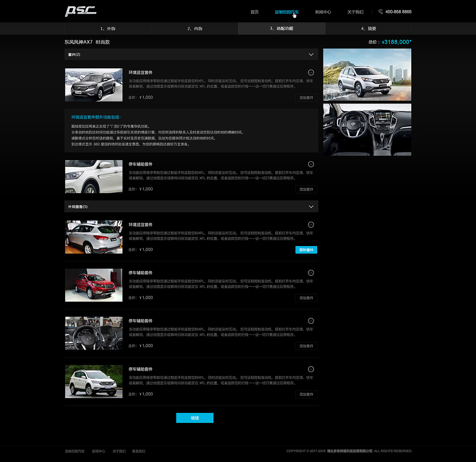Open the white car side close-up thumbnail
The image size is (476, 462).
(94, 177)
